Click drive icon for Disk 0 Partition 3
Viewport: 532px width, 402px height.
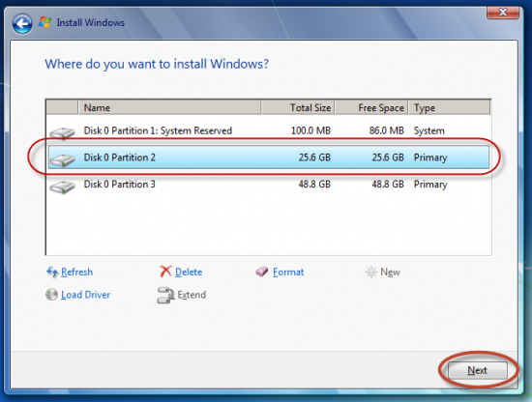pos(62,187)
